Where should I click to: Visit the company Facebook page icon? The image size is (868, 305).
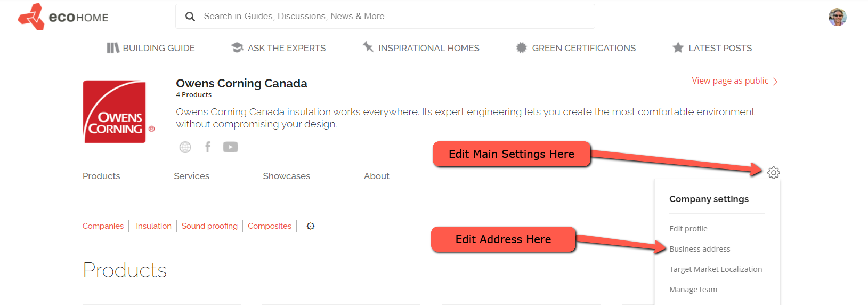(x=208, y=147)
